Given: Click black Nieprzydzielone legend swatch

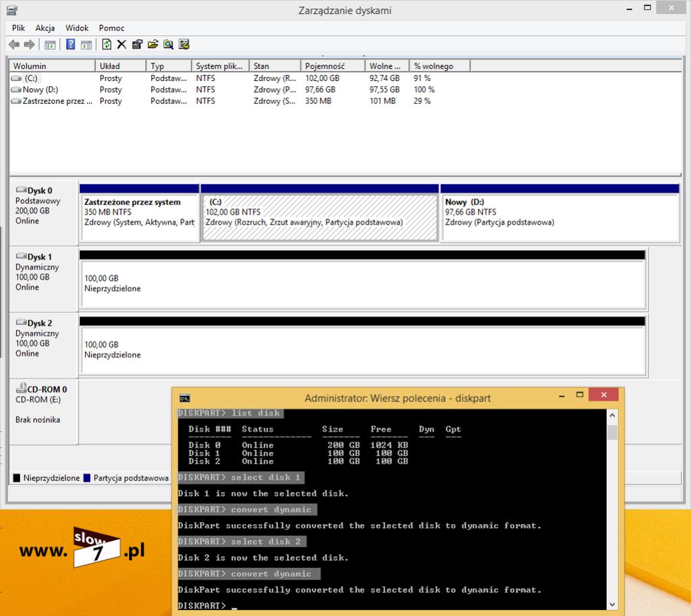Looking at the screenshot, I should click(x=17, y=478).
